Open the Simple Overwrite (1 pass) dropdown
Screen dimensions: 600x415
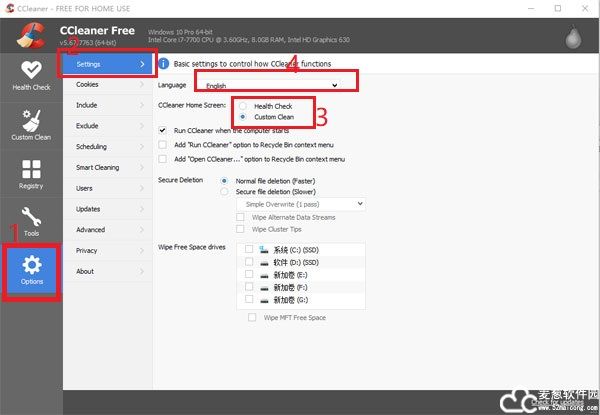pyautogui.click(x=301, y=204)
